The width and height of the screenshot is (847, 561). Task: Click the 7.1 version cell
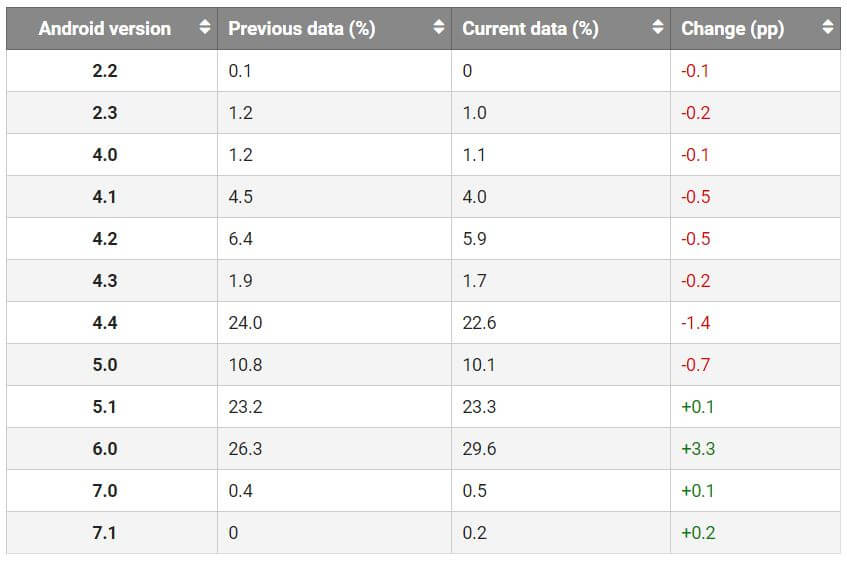(x=104, y=533)
